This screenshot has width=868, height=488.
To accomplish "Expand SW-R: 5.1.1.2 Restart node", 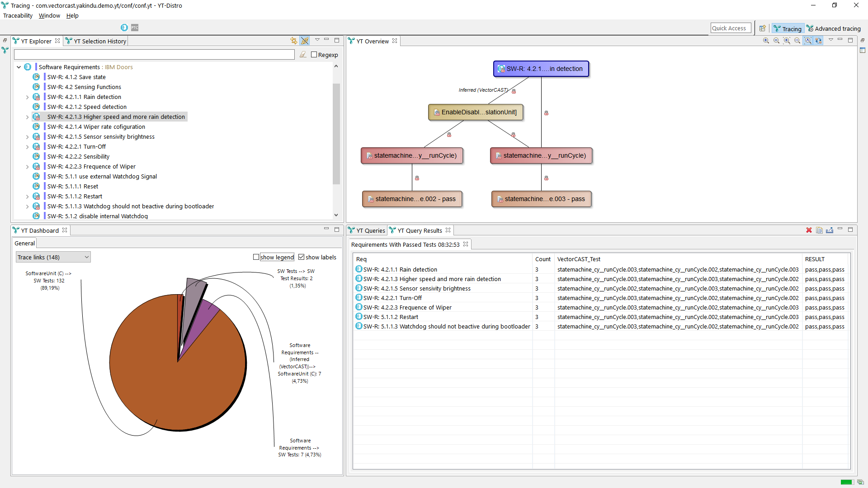I will click(x=27, y=197).
